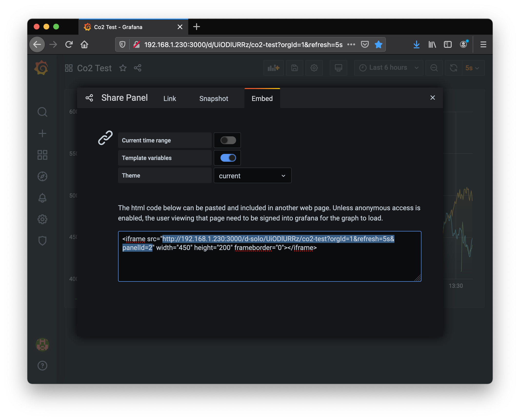Open the Help question mark icon

42,366
